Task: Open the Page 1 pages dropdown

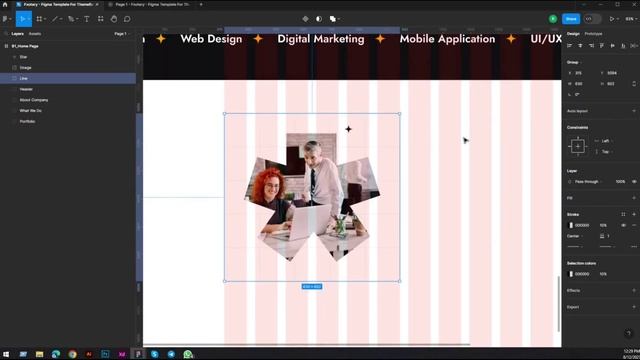Action: (121, 34)
